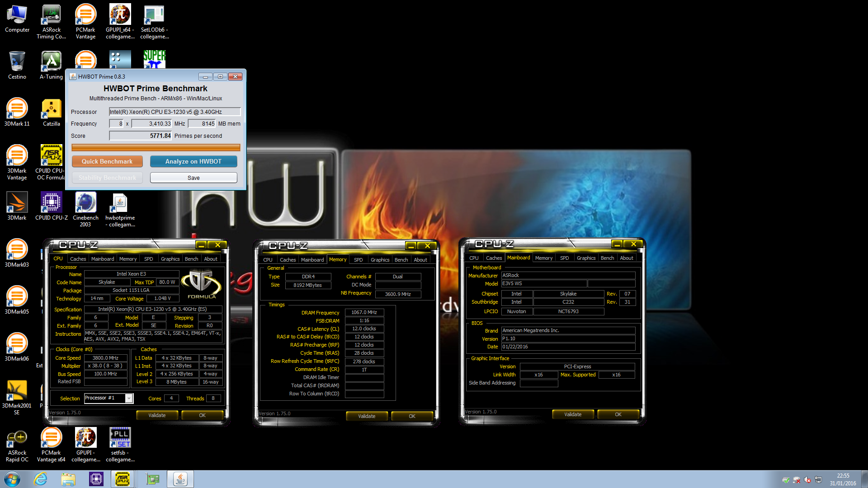
Task: Click Save in HWBOT Prime
Action: (193, 178)
